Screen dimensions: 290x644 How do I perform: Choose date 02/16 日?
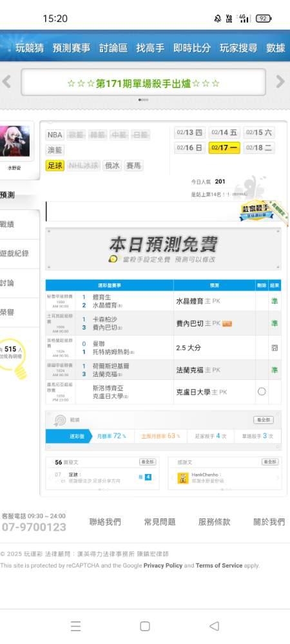189,148
